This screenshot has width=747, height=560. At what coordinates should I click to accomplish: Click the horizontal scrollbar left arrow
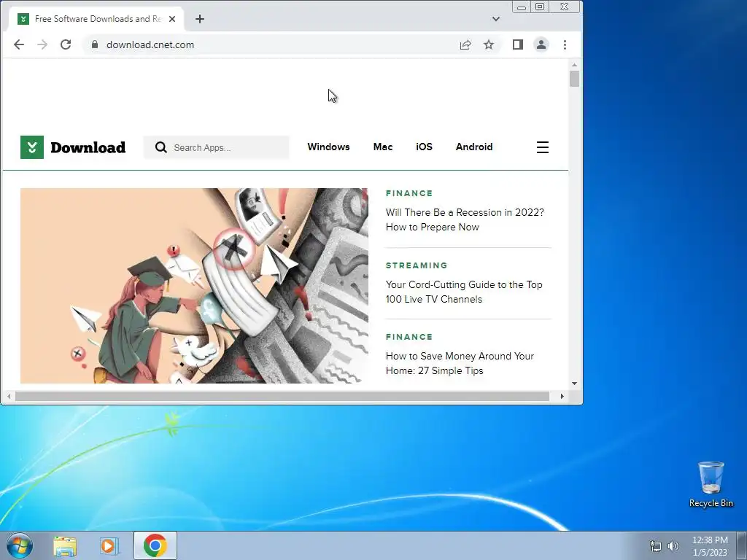(9, 396)
